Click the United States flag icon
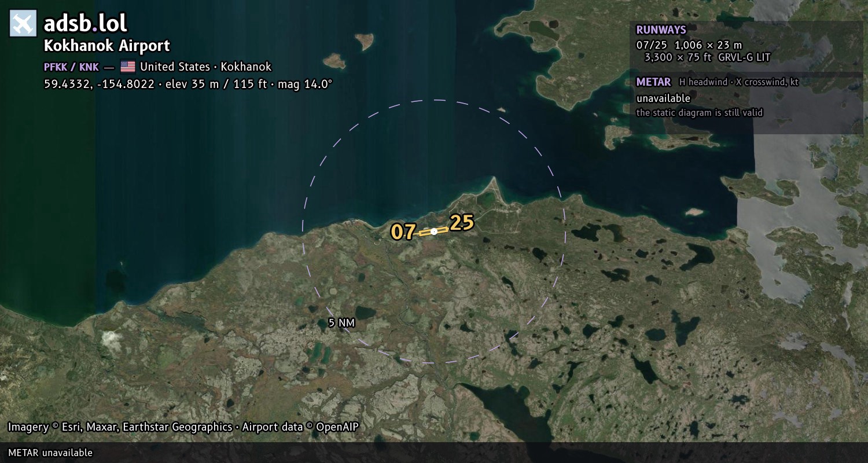 [128, 67]
